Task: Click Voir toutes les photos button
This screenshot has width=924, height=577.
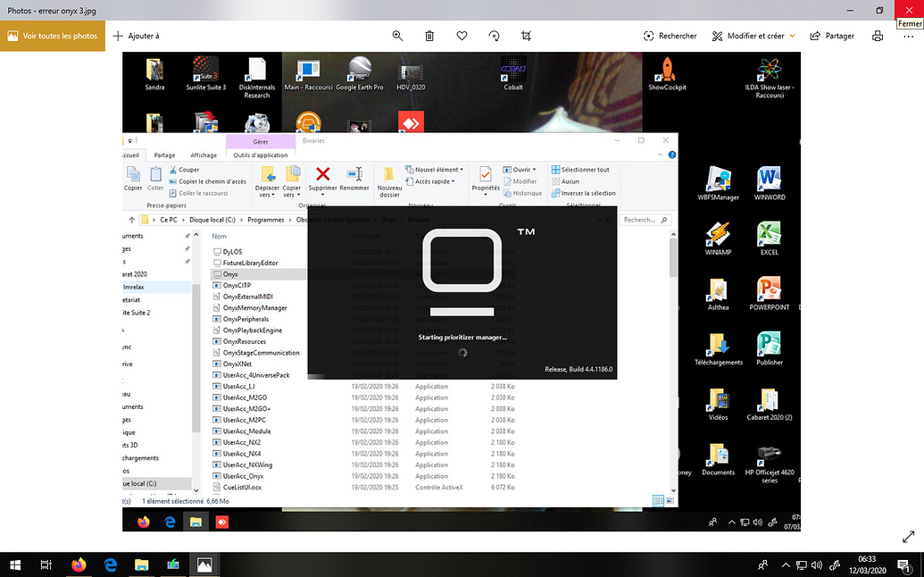Action: (x=53, y=36)
